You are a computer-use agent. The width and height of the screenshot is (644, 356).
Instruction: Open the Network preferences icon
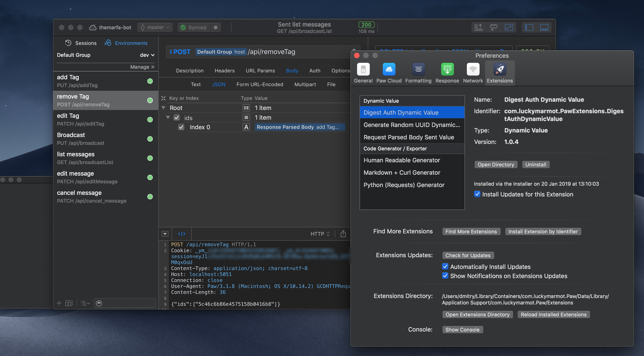(473, 70)
